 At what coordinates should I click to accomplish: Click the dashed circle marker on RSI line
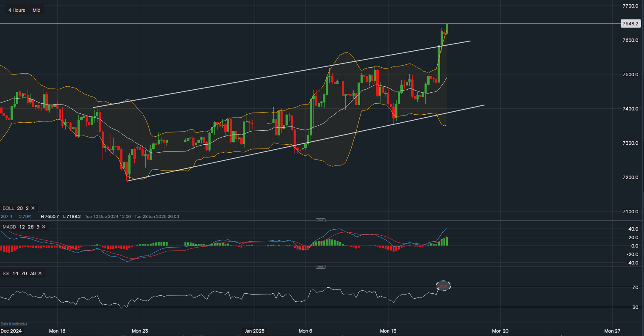tap(444, 286)
